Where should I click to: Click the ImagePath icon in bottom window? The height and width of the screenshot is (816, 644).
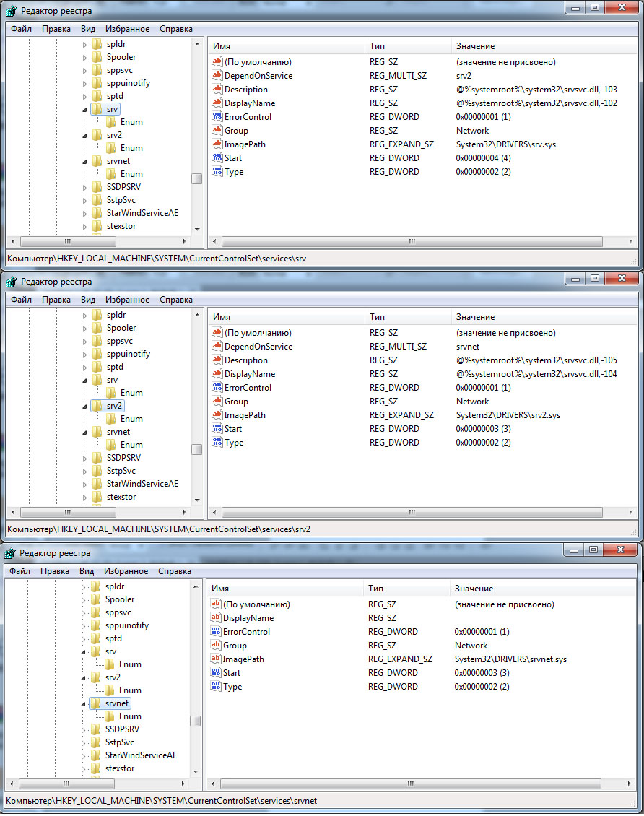point(215,659)
